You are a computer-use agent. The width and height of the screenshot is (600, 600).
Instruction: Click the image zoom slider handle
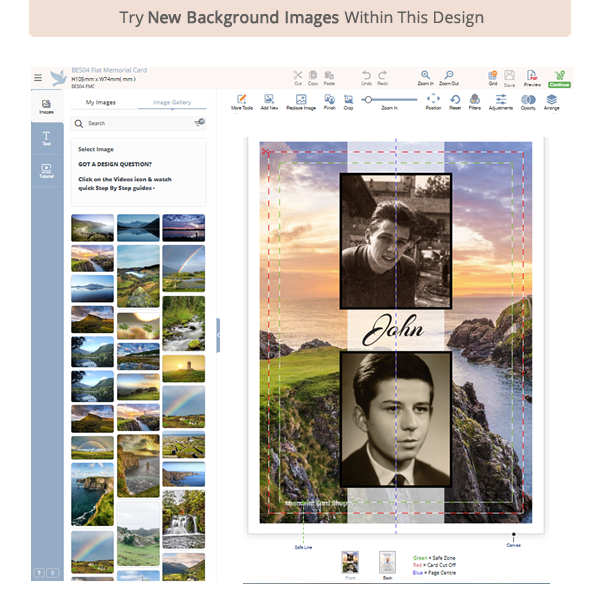click(x=368, y=99)
